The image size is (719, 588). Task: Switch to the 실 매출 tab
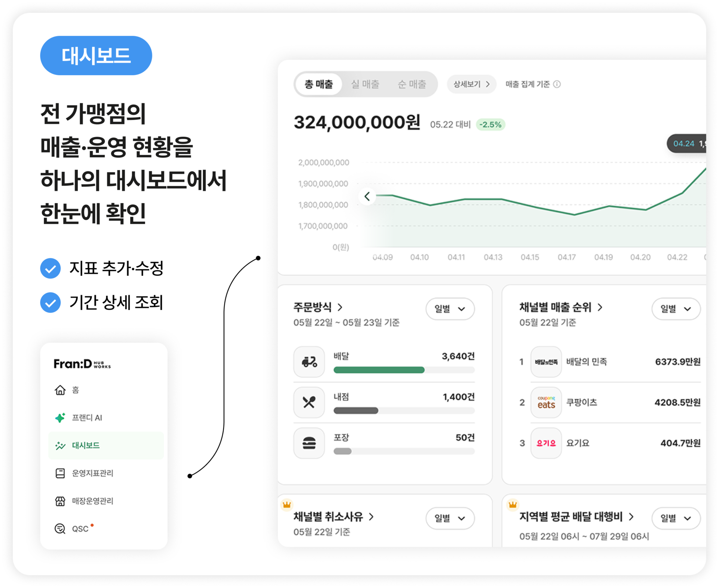(x=365, y=84)
